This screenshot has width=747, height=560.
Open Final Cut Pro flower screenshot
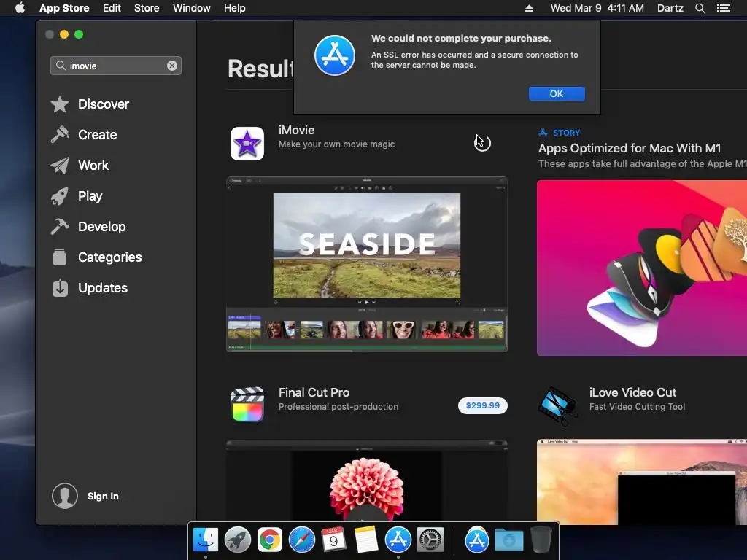(367, 480)
